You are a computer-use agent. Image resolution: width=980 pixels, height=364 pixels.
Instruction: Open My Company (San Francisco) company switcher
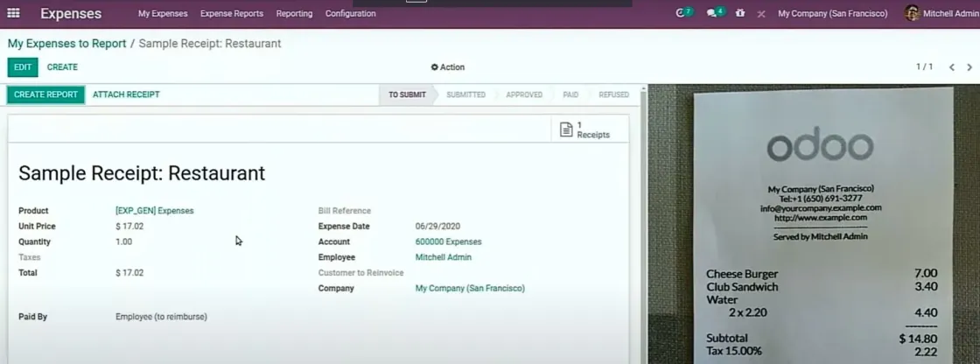click(832, 13)
